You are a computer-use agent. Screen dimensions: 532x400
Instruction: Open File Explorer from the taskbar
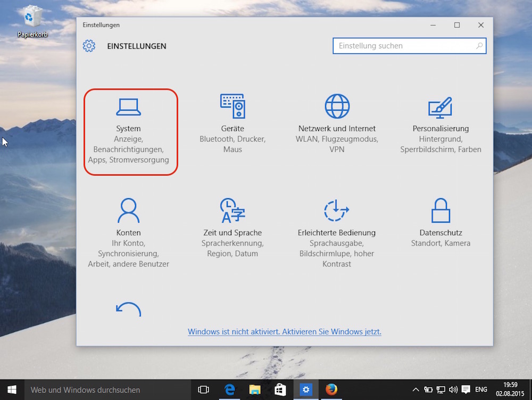coord(255,390)
